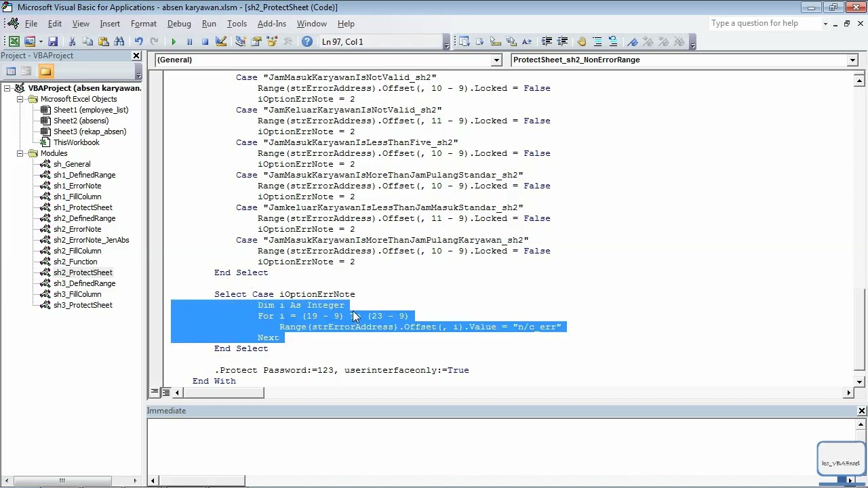This screenshot has height=488, width=868.
Task: Select Sheet2 (absensi) in project tree
Action: pyautogui.click(x=81, y=121)
